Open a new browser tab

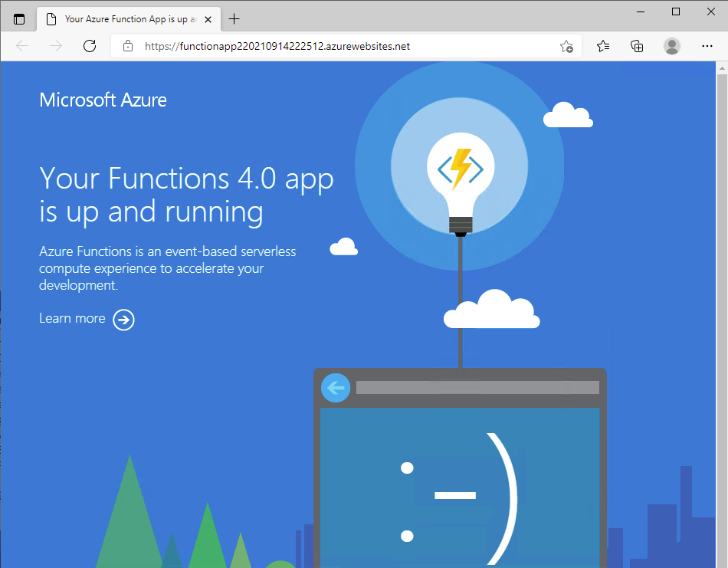234,19
